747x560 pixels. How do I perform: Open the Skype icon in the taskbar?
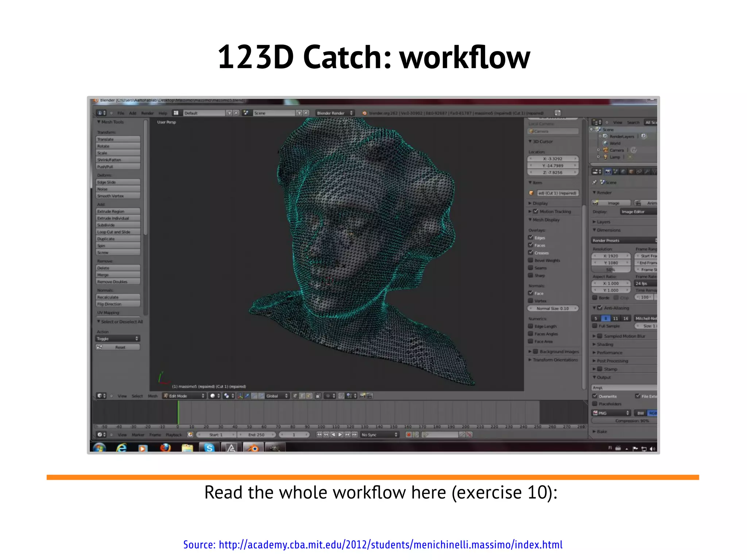(209, 448)
